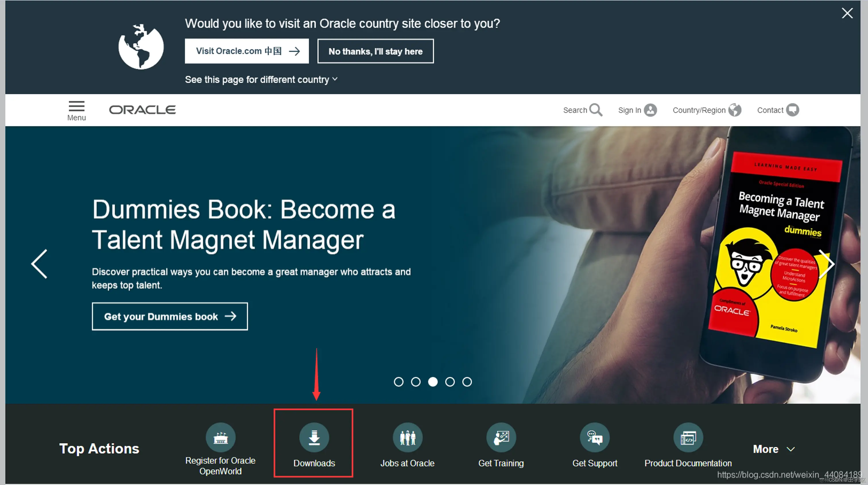Open the Downloads action icon
Viewport: 868px width, 485px height.
tap(314, 437)
